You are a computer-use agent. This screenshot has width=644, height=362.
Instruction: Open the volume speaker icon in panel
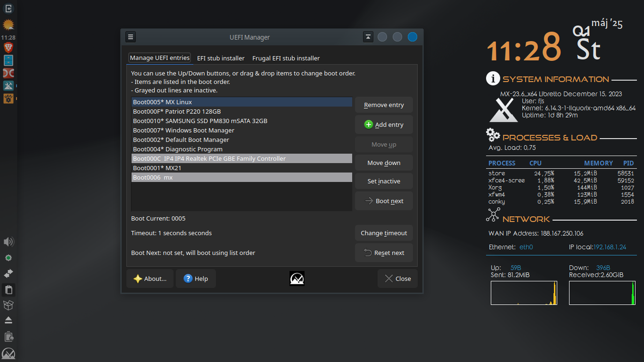tap(8, 242)
